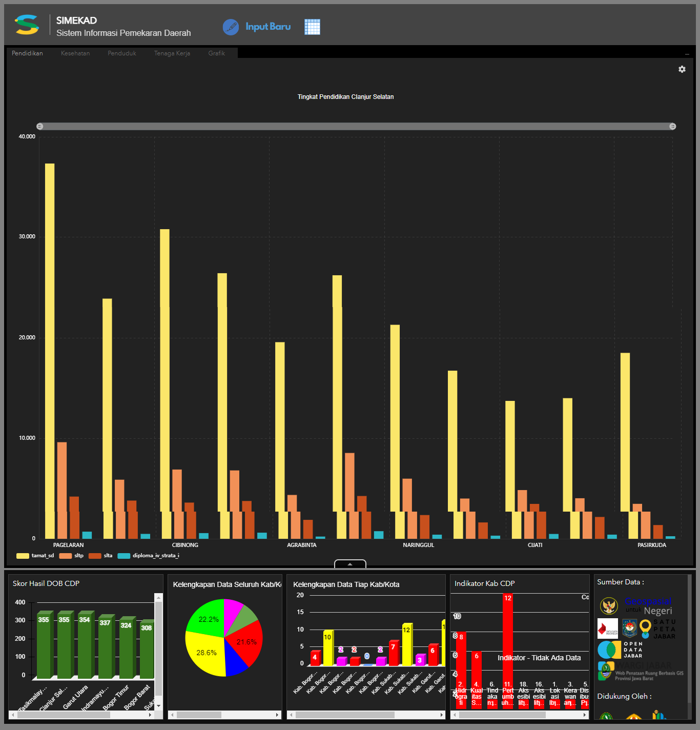This screenshot has height=730, width=700.
Task: Minimize the chart panel using dash button
Action: pos(687,54)
